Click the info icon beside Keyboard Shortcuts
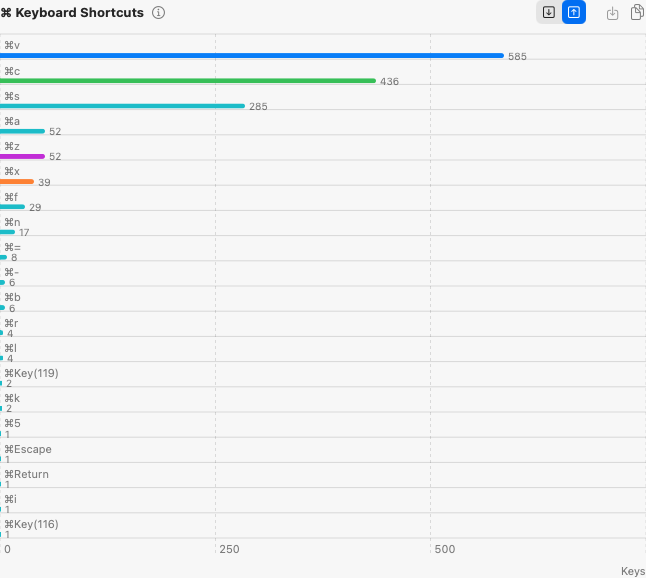 (x=159, y=13)
